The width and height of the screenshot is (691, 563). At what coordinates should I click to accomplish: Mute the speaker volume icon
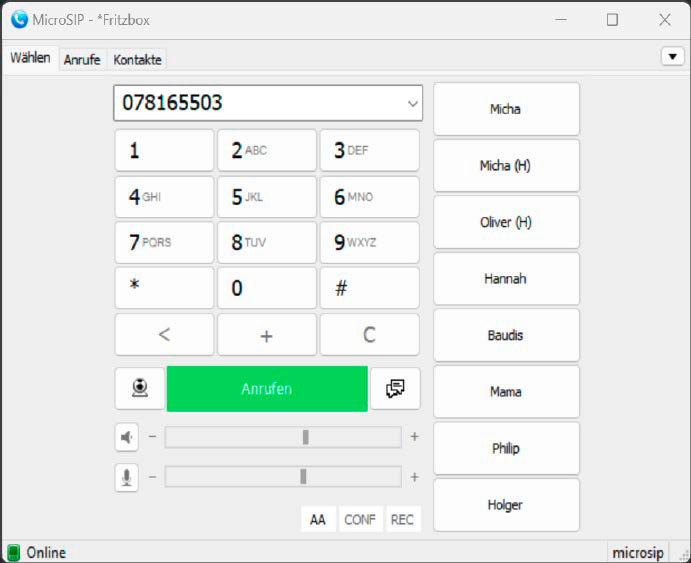127,437
